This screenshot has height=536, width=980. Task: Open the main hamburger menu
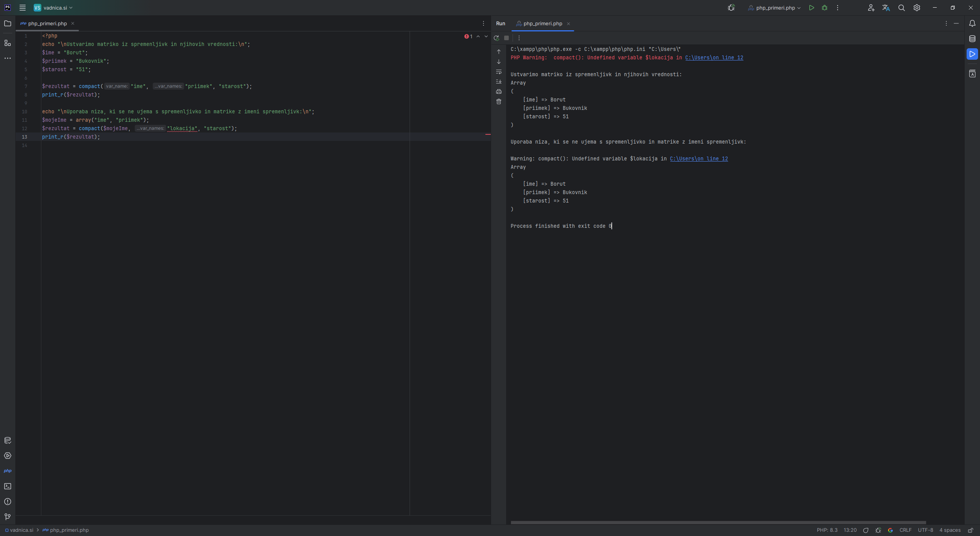coord(23,8)
